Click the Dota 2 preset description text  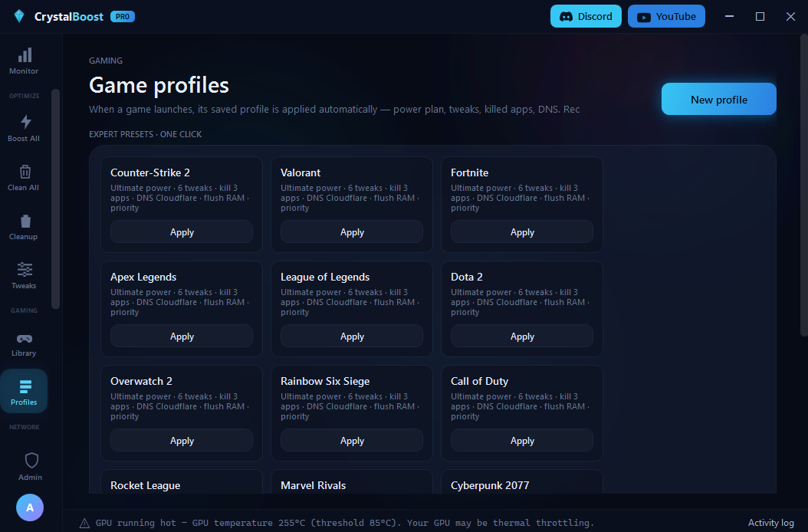(520, 302)
